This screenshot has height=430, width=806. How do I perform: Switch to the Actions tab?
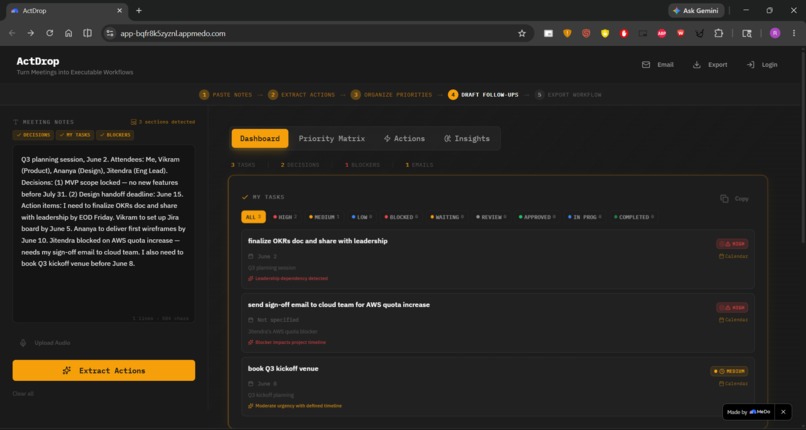pos(404,138)
